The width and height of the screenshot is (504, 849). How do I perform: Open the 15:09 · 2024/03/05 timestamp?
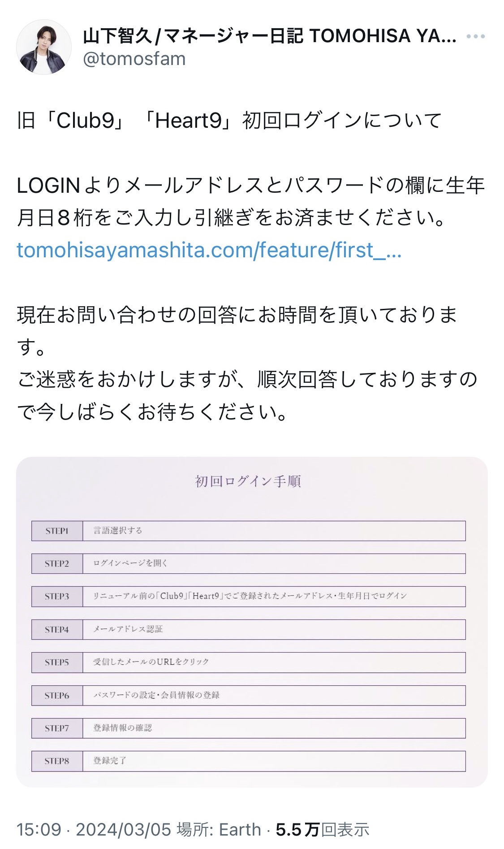94,830
